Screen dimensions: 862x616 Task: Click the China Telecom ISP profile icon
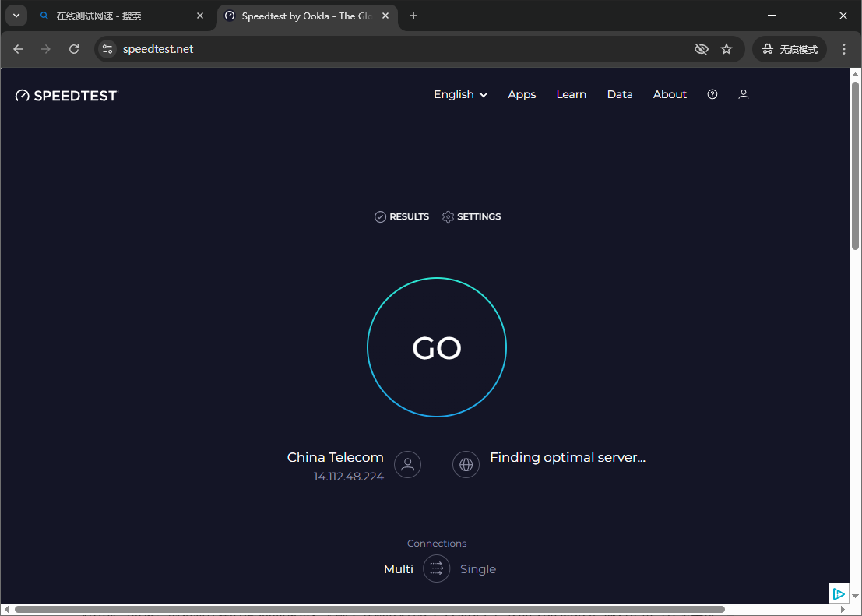[407, 464]
